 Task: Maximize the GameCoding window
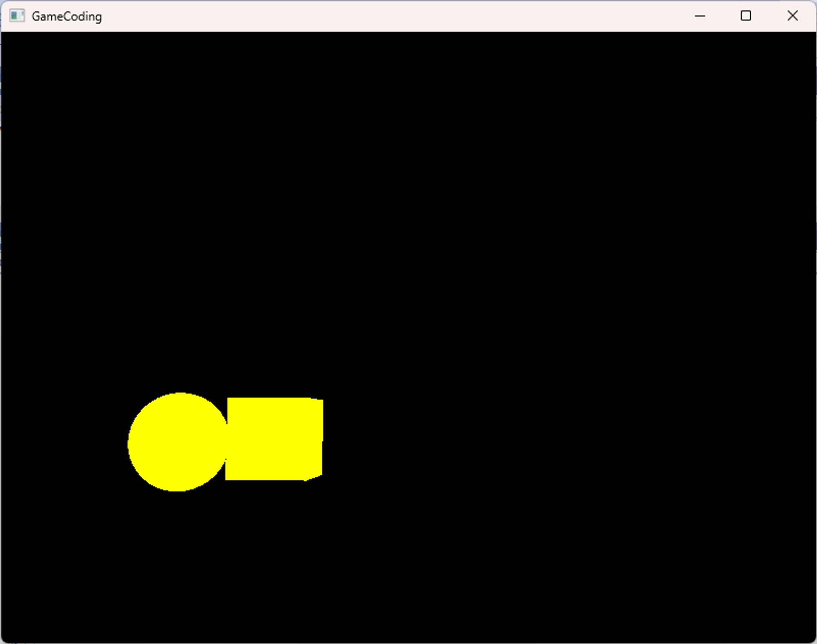(746, 16)
